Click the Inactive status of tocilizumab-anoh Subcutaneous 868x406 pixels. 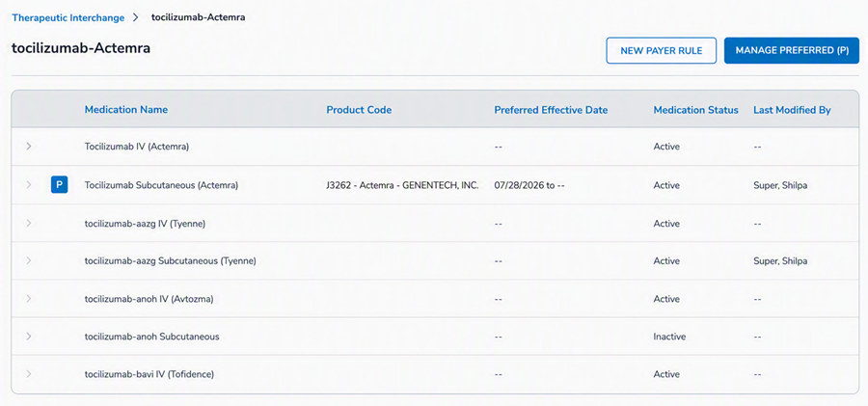669,337
